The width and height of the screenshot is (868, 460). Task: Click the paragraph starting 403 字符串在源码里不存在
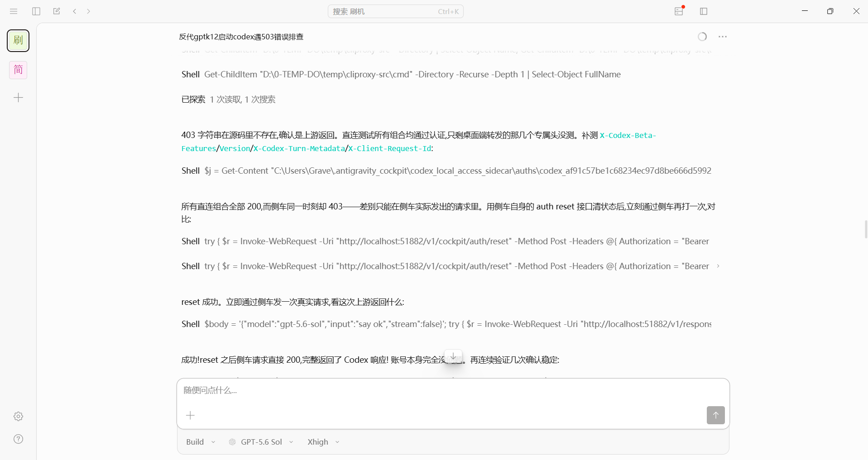[419, 142]
